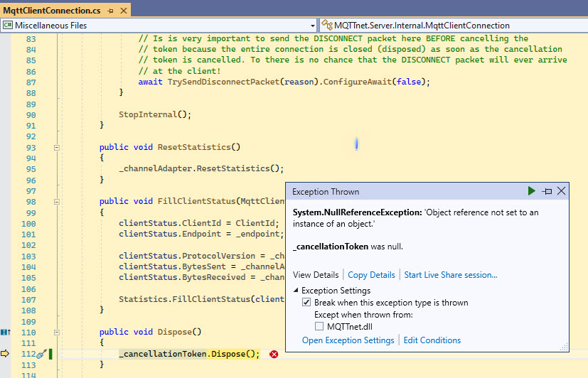Collapse the ResetStatistics method outline
This screenshot has height=378, width=588.
[x=57, y=148]
